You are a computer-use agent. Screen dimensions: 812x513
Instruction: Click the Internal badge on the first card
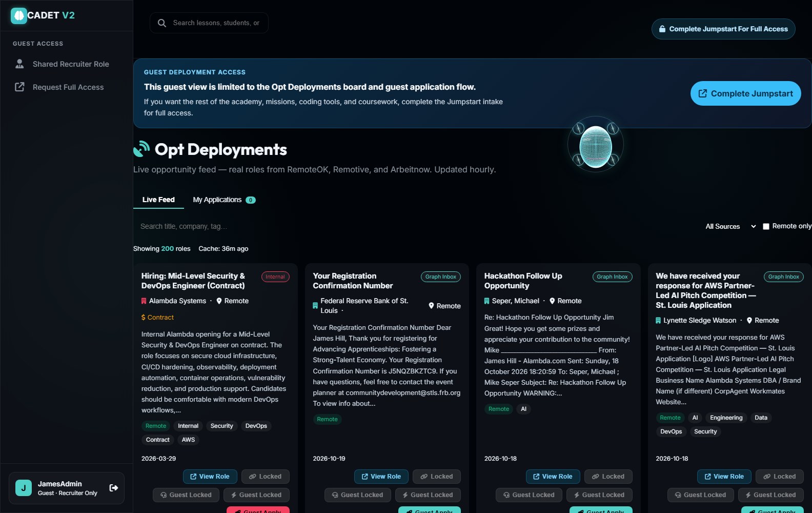click(275, 277)
